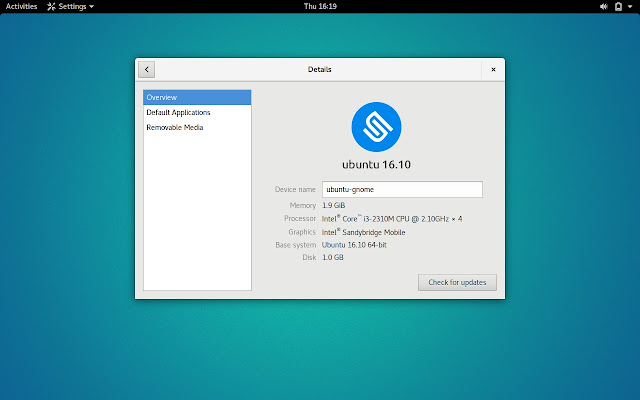This screenshot has width=640, height=400.
Task: Open the Settings app menu
Action: 70,7
